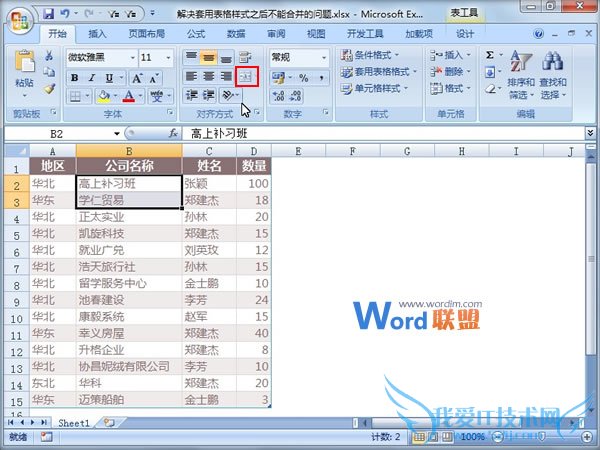This screenshot has height=450, width=600.
Task: Save the workbook from quick access toolbar
Action: [x=49, y=14]
